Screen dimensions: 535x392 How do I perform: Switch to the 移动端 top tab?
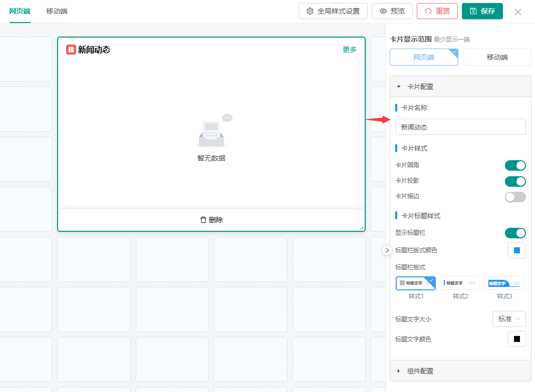[x=57, y=11]
